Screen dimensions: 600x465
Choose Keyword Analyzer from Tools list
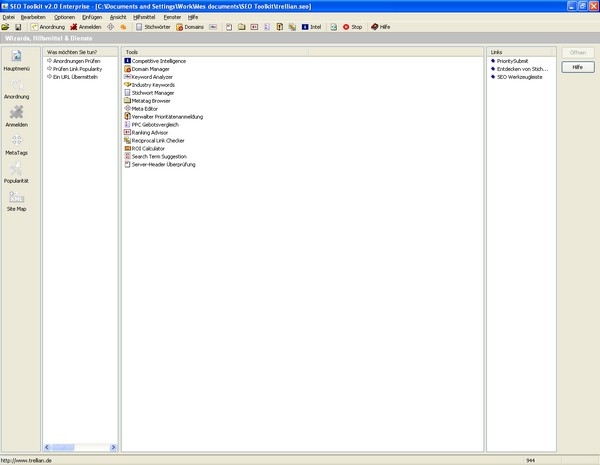[x=152, y=77]
